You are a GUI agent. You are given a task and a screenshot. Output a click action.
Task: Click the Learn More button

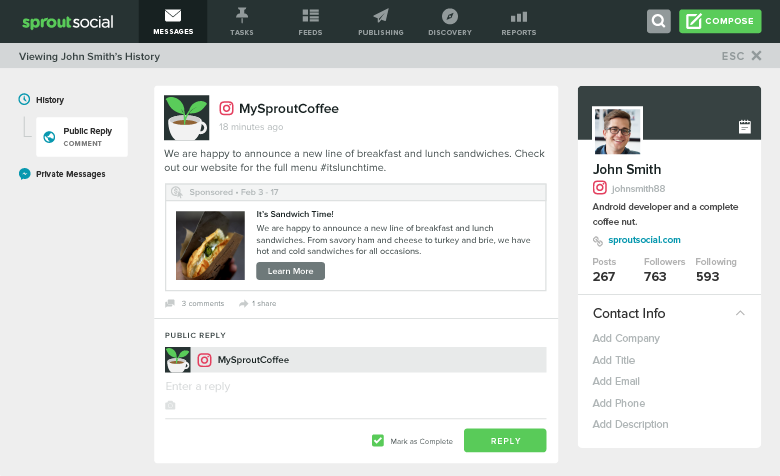coord(291,271)
